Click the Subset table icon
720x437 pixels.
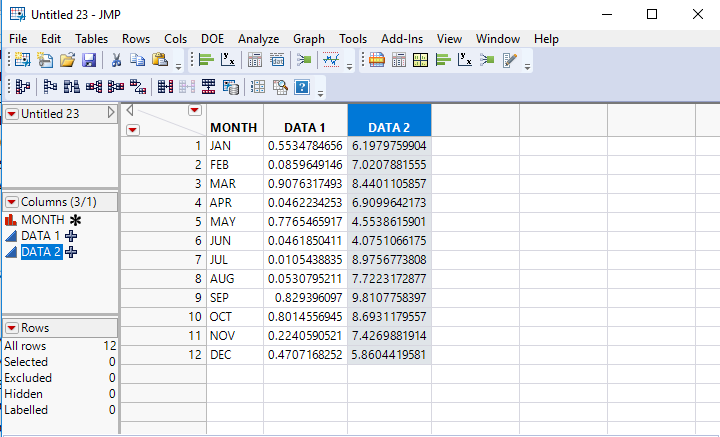[50, 87]
